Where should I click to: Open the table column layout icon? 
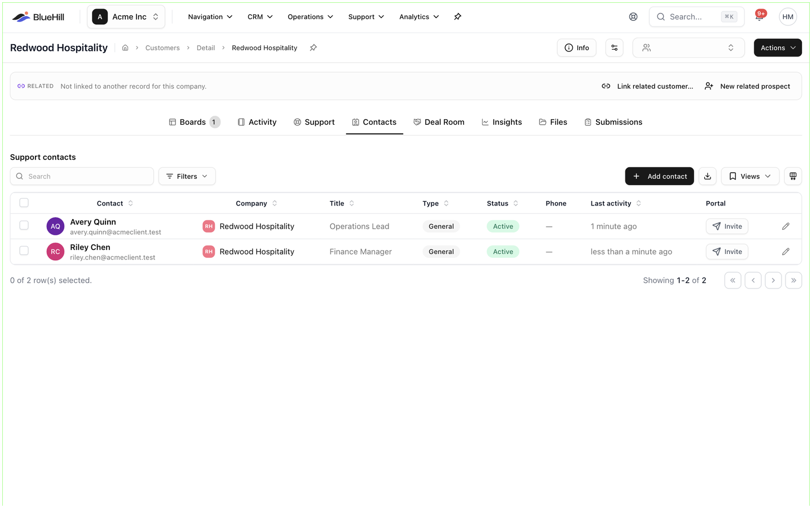click(x=793, y=176)
